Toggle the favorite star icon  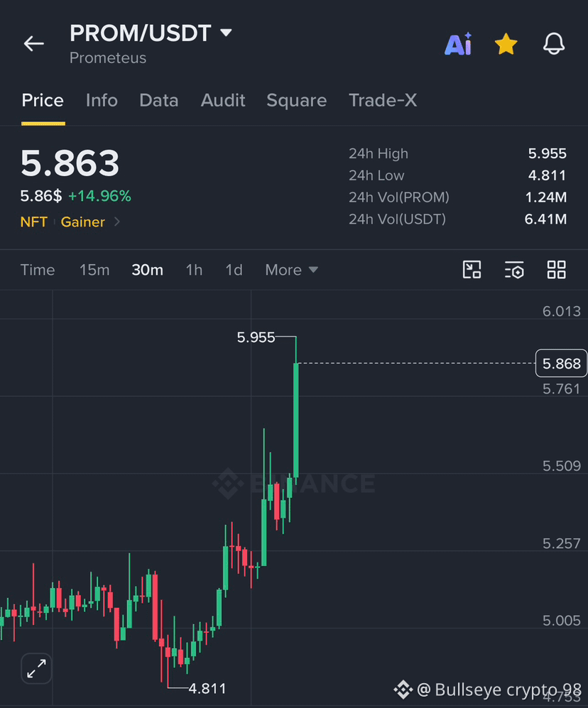click(506, 44)
